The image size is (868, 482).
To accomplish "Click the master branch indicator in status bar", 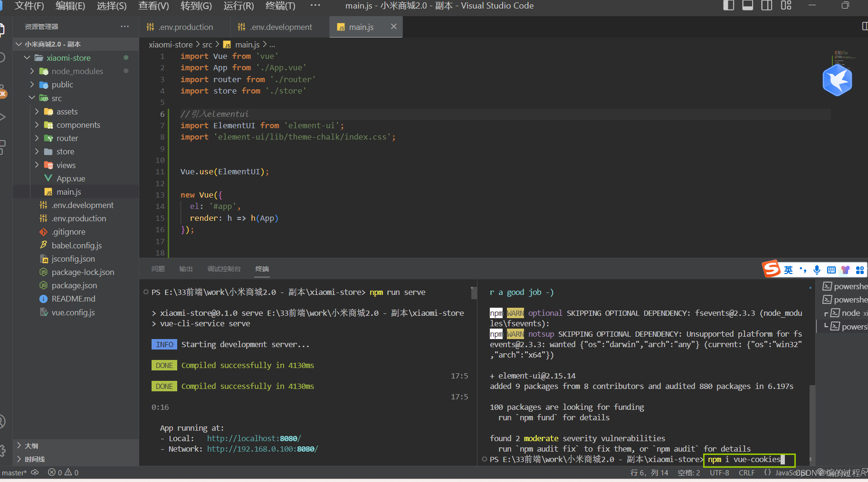I will [14, 473].
